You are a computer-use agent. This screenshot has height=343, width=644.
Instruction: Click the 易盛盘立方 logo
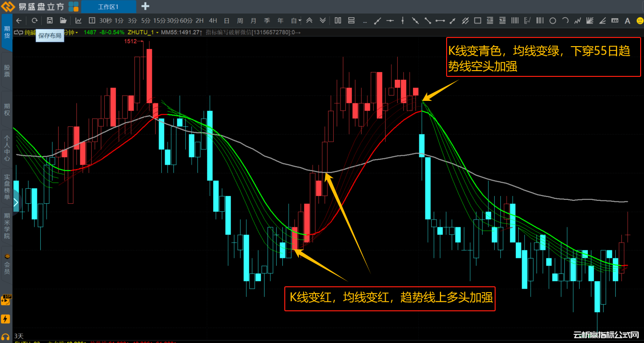(34, 7)
